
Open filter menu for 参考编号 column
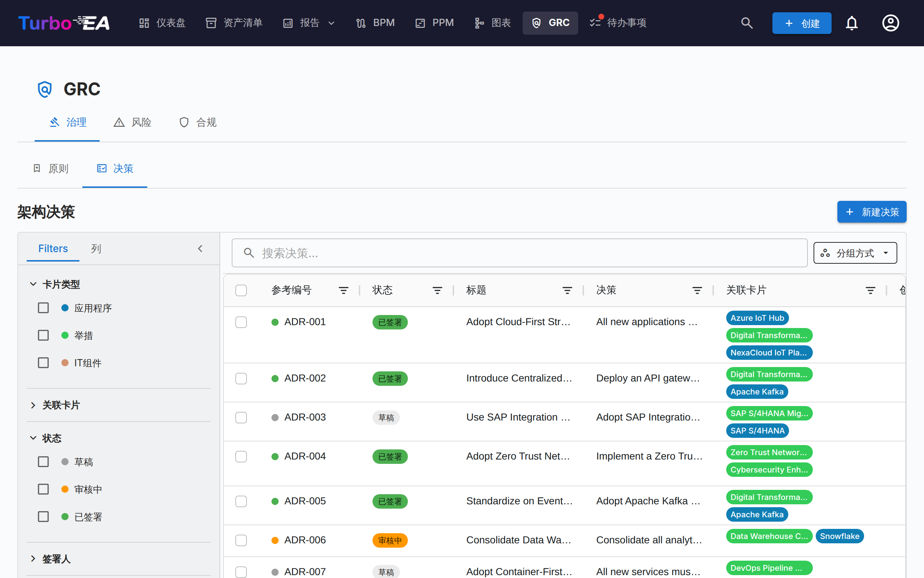click(343, 290)
